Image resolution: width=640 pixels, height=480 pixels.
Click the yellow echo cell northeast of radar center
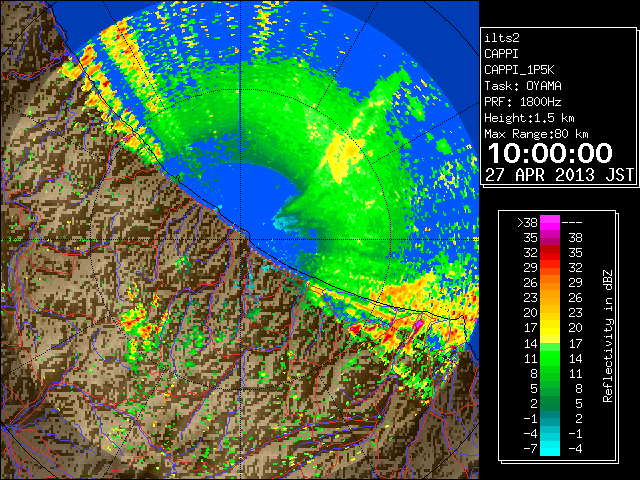pyautogui.click(x=342, y=157)
